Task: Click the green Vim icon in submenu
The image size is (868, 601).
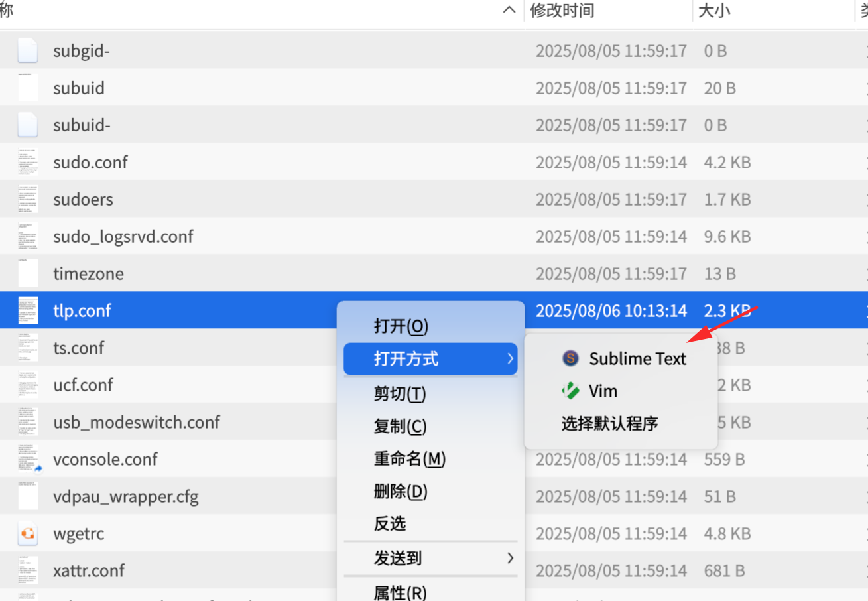Action: click(570, 391)
